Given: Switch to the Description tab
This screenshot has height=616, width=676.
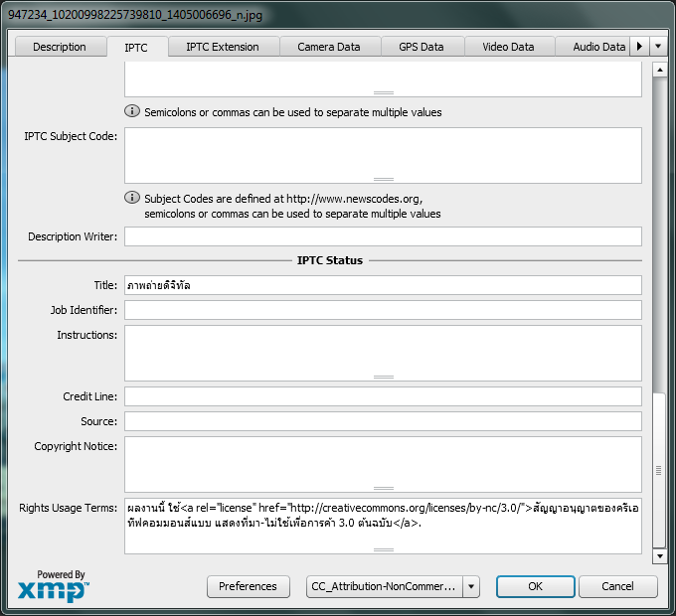Looking at the screenshot, I should 61,47.
